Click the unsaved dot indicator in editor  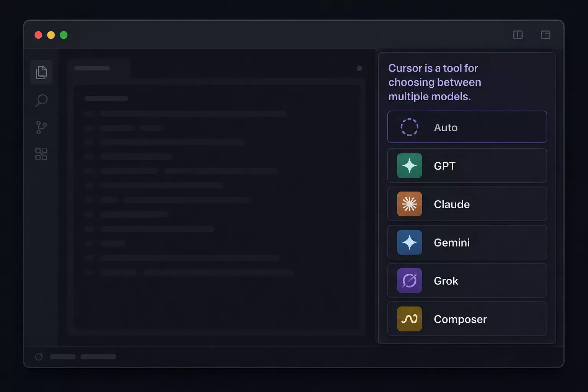tap(359, 69)
